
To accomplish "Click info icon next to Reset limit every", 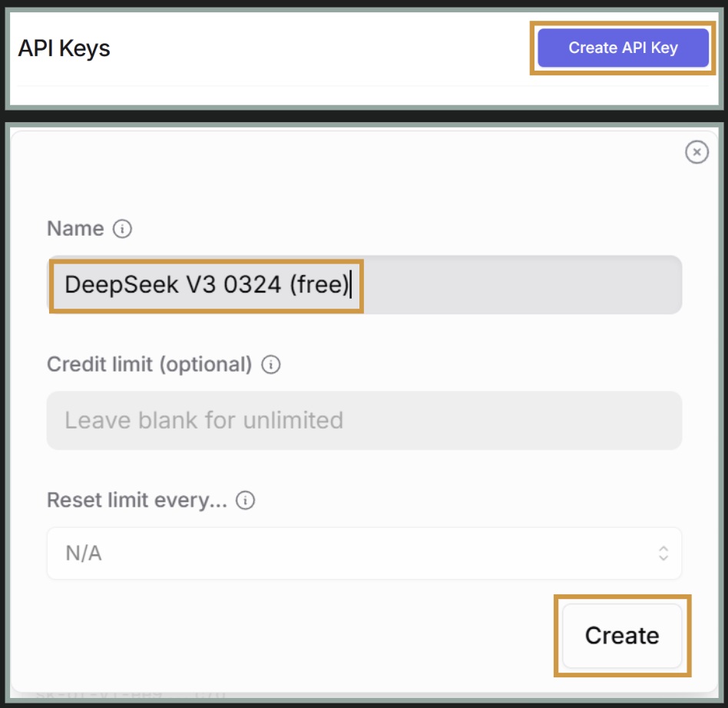I will (x=245, y=501).
